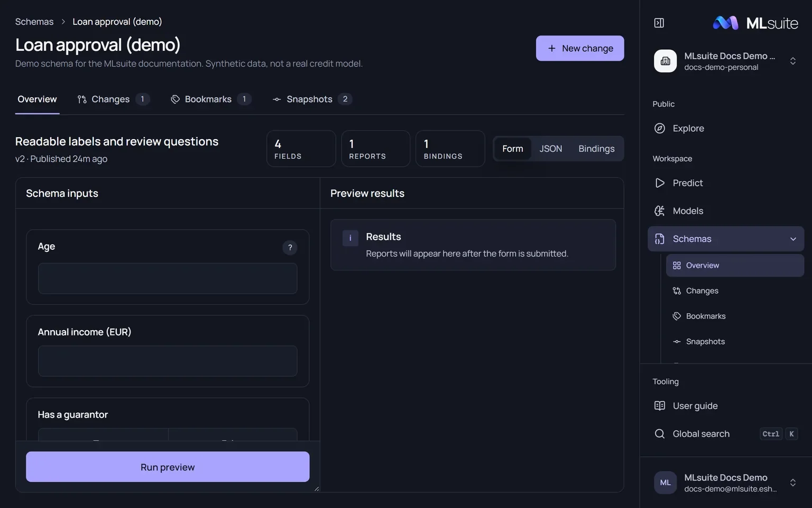Click the 1 Bindings stat card
The image size is (812, 508).
450,149
